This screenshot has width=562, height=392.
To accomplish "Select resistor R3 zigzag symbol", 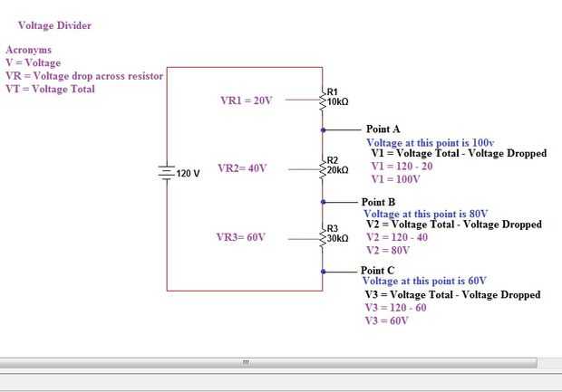I will (323, 238).
